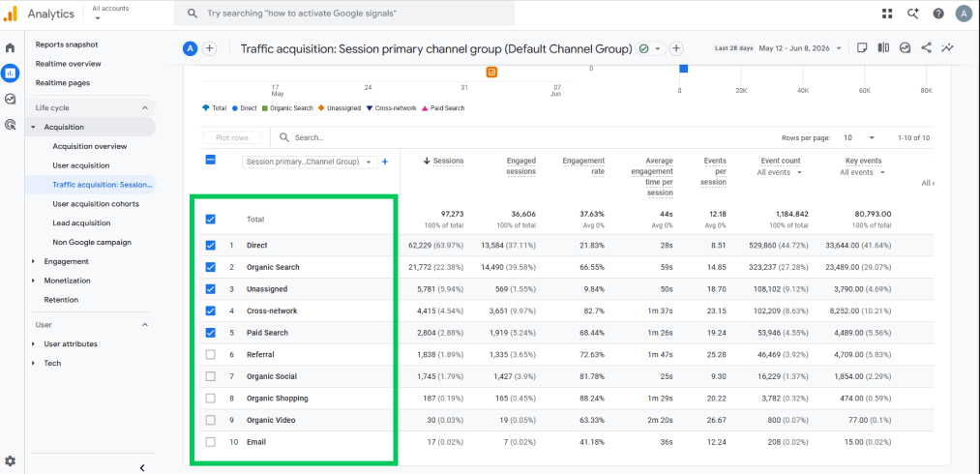Uncheck the Paid Search row checkbox
Viewport: 980px width, 474px height.
[x=211, y=333]
